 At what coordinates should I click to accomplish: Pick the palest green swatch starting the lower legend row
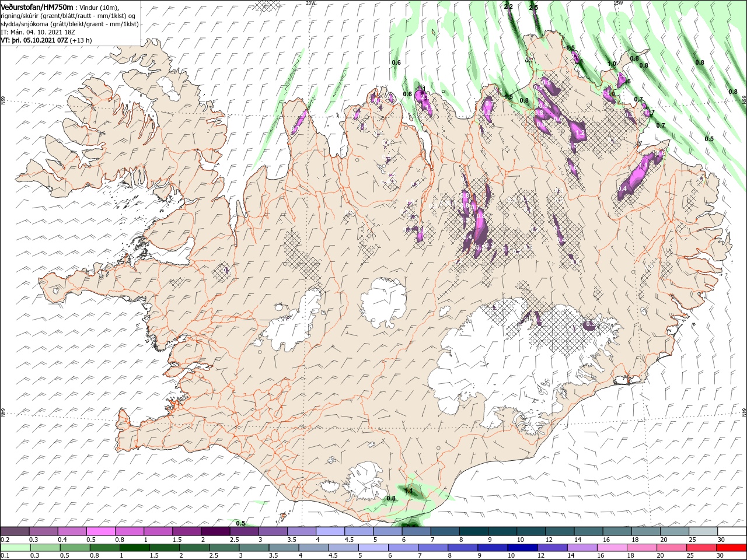(x=15, y=548)
